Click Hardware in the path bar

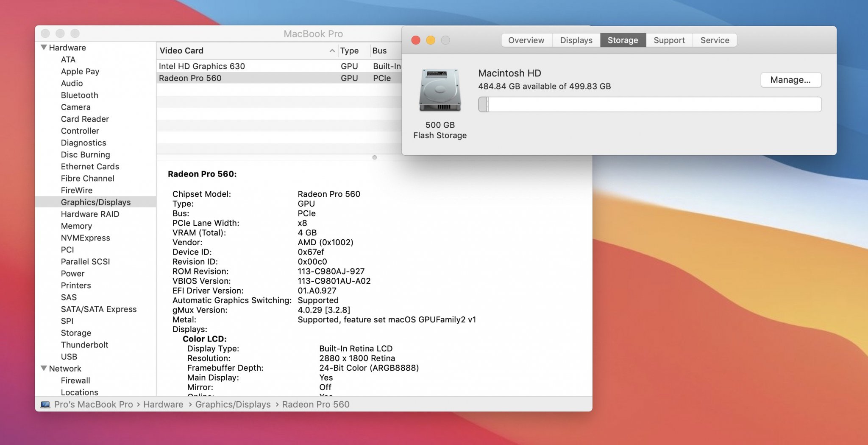point(163,404)
